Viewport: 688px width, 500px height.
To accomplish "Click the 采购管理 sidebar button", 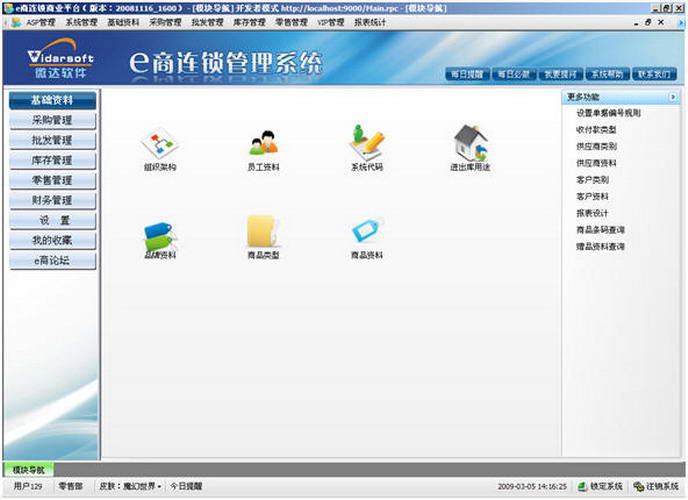I will (52, 120).
